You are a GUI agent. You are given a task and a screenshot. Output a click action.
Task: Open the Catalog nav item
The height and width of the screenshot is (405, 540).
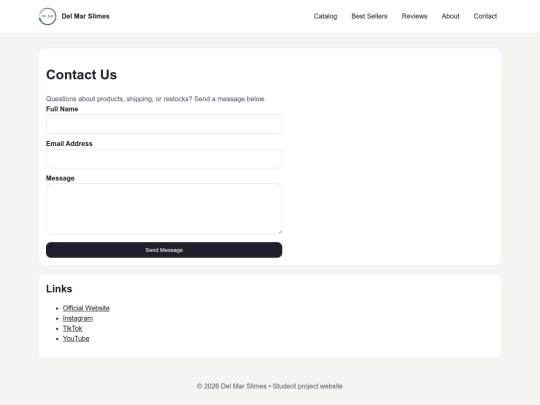325,16
